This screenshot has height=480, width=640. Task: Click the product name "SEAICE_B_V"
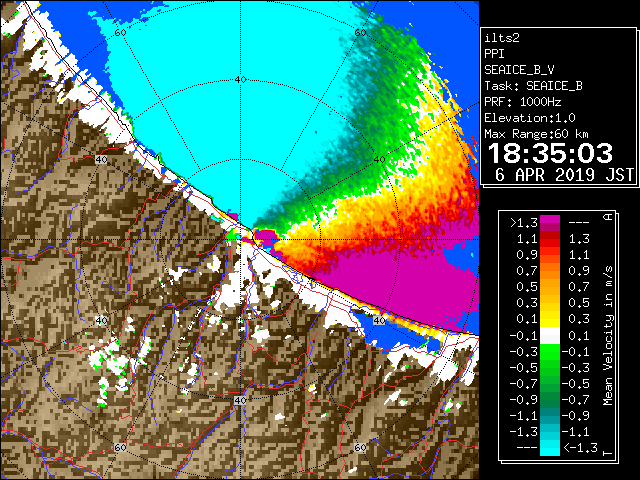pyautogui.click(x=519, y=70)
